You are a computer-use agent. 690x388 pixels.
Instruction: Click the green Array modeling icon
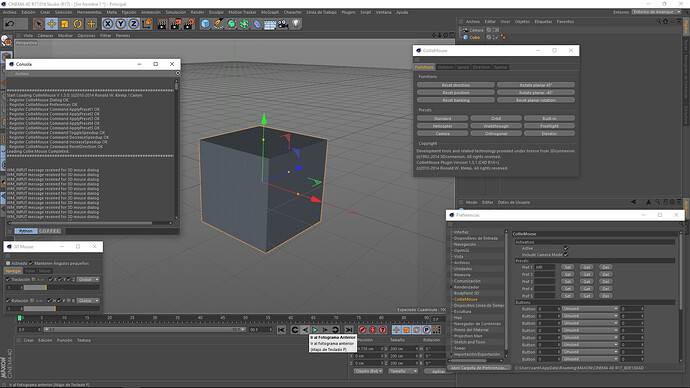point(244,24)
